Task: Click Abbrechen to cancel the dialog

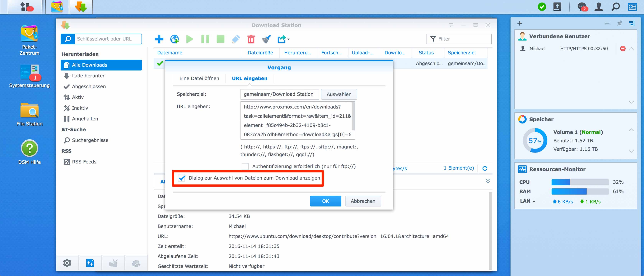Action: click(x=363, y=201)
